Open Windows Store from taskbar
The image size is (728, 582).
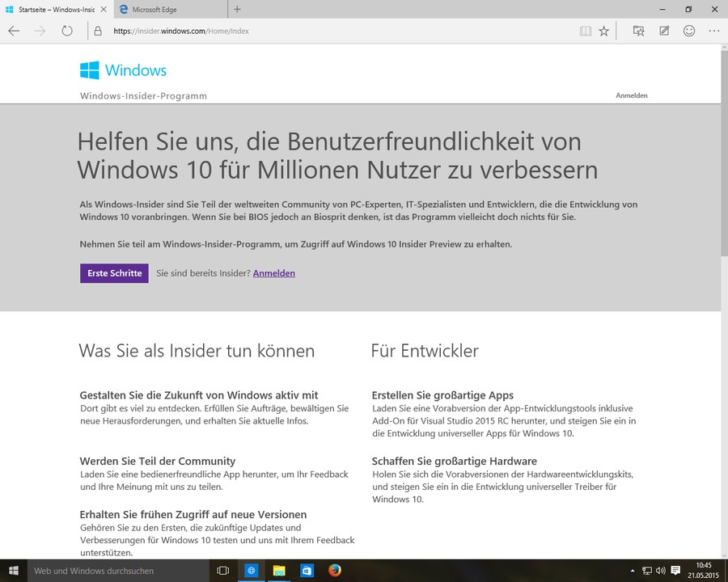pyautogui.click(x=307, y=571)
